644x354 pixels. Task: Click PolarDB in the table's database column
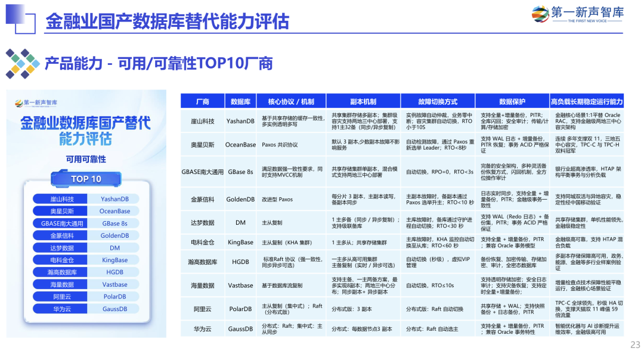tap(240, 309)
